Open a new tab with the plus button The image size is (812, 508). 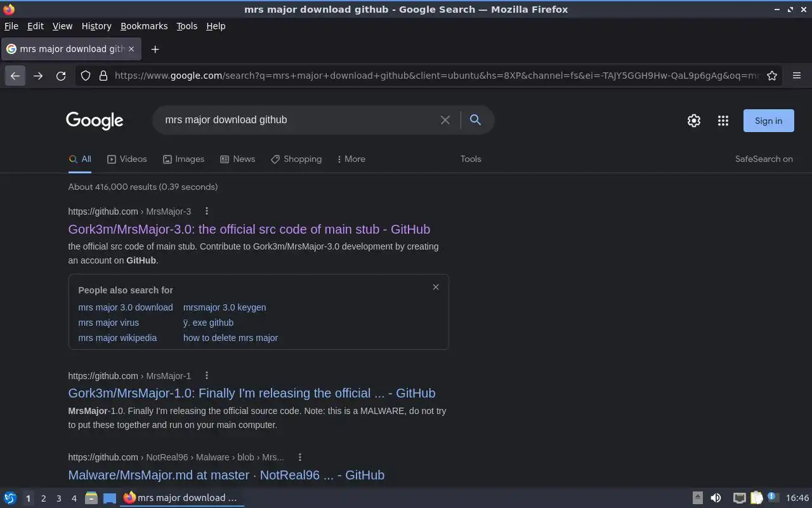(155, 49)
